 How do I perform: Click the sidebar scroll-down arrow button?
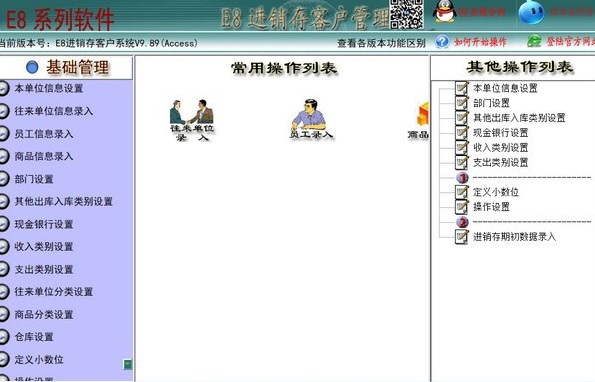[x=128, y=365]
